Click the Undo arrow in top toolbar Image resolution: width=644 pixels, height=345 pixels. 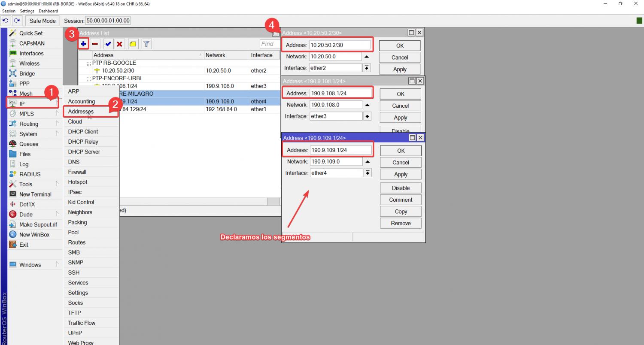tap(6, 21)
